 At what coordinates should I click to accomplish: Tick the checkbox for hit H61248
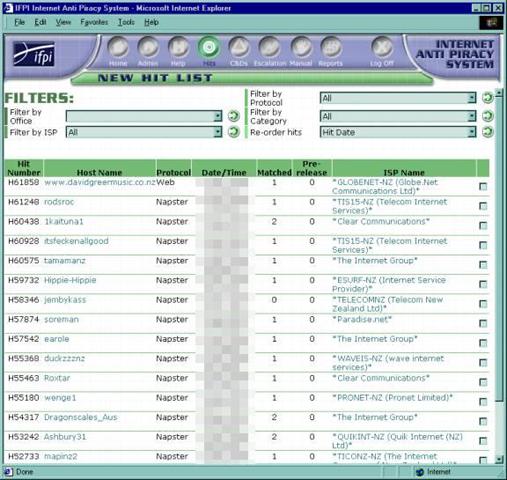pos(483,206)
